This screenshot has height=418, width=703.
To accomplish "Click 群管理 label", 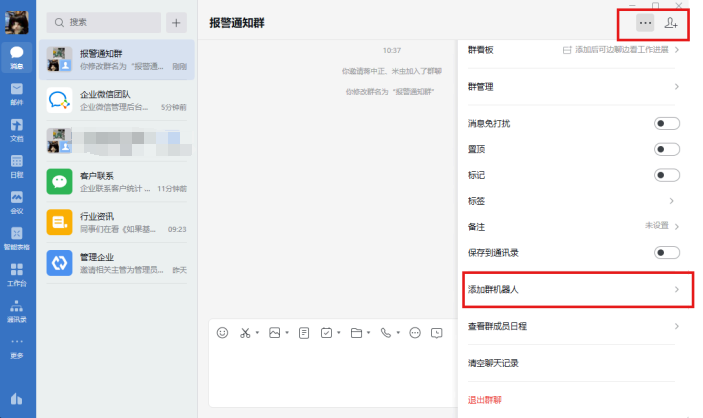I will click(481, 87).
